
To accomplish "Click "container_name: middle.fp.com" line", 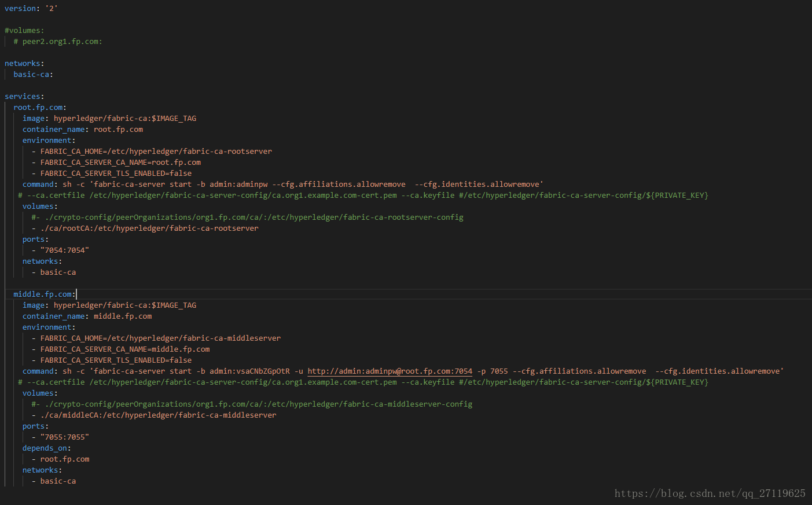I will 87,316.
